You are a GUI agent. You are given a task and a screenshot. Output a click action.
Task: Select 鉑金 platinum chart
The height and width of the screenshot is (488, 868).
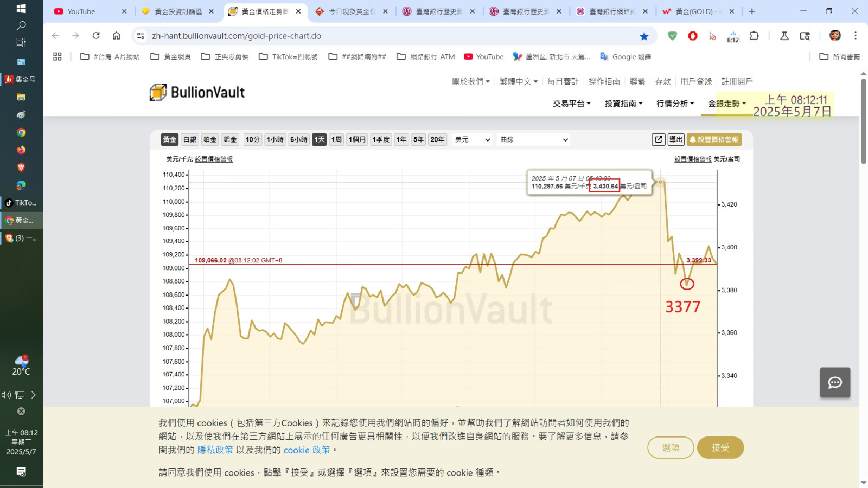[x=210, y=139]
